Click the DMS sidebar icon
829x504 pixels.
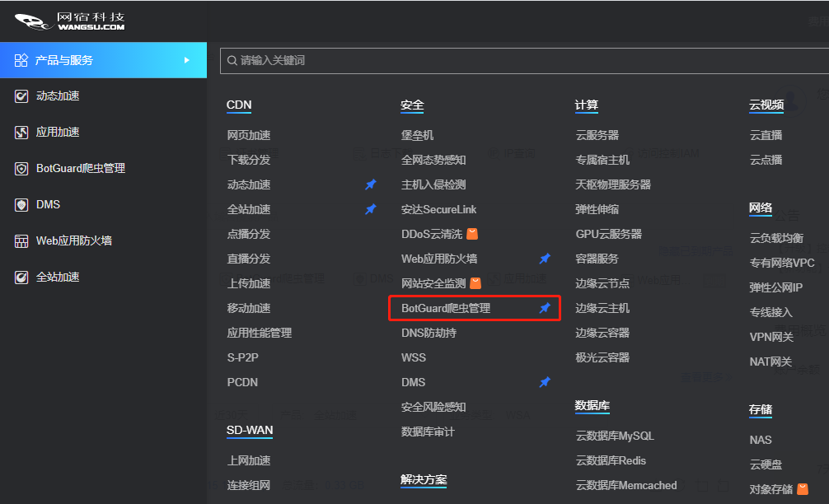pos(21,204)
